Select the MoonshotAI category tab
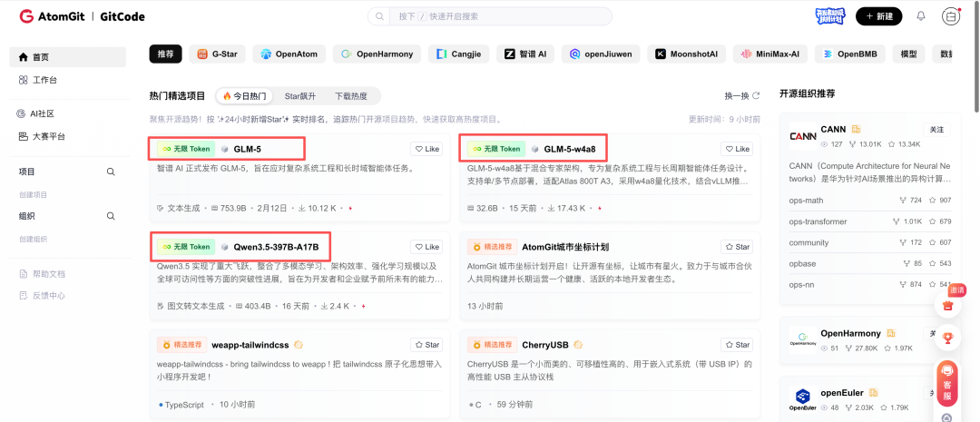 coord(686,54)
